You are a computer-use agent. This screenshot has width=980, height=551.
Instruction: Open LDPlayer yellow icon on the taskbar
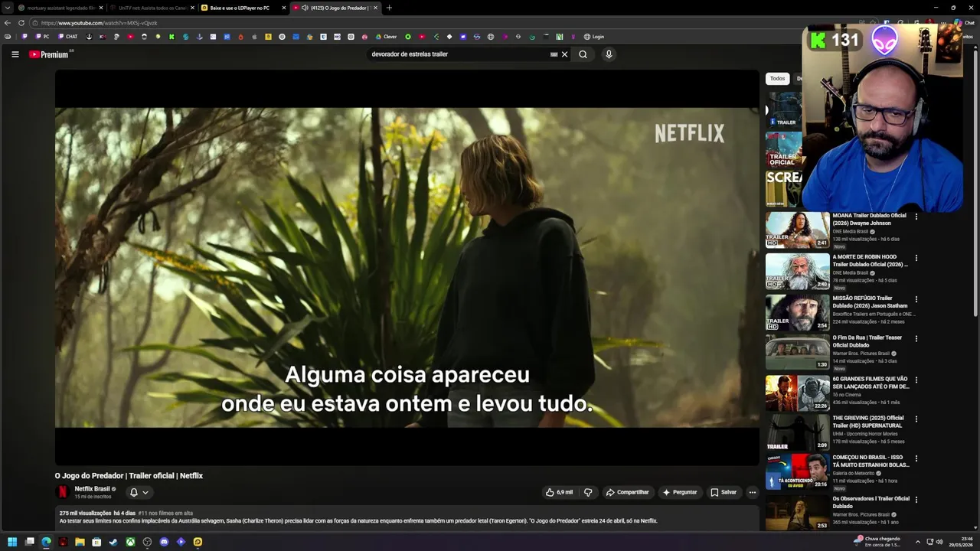[x=198, y=542]
